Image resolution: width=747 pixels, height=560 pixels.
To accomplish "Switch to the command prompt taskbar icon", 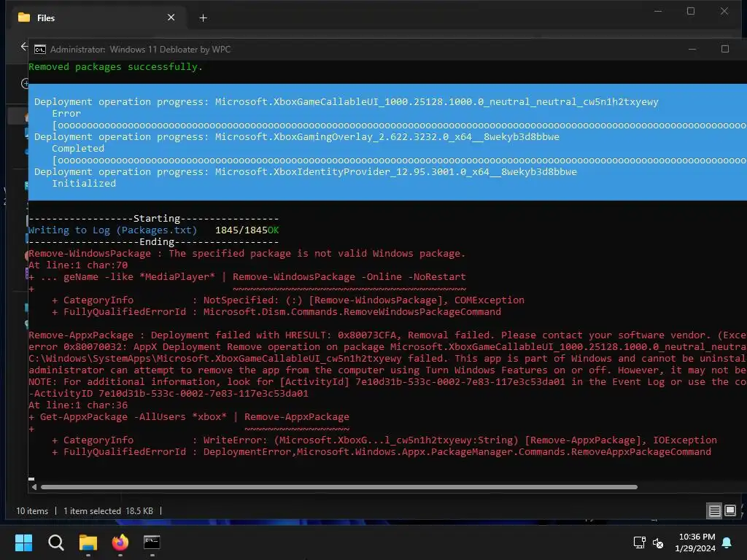I will coord(152,542).
